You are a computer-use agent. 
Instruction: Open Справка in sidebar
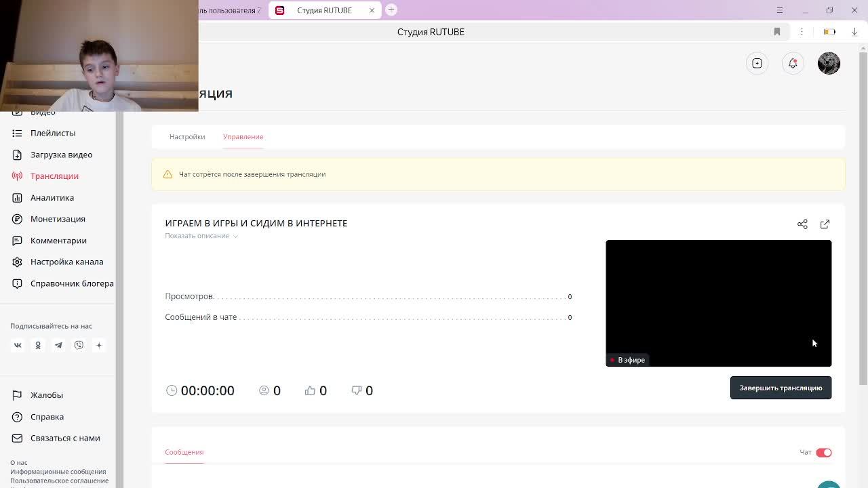[47, 417]
